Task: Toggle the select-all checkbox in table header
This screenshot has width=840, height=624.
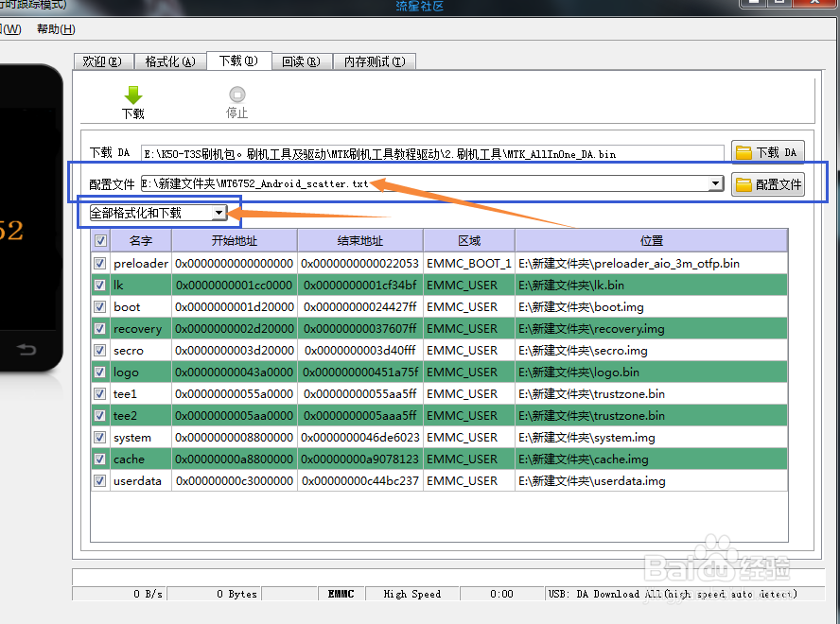Action: pos(100,241)
